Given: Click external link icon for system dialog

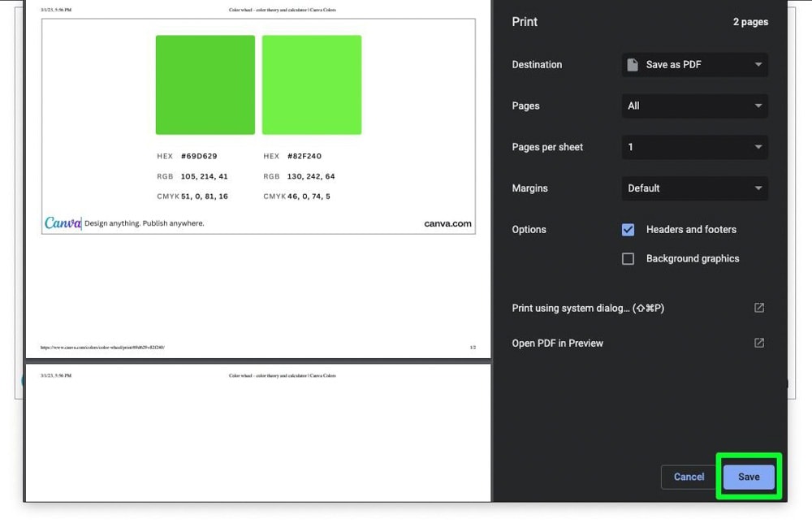Looking at the screenshot, I should click(758, 308).
